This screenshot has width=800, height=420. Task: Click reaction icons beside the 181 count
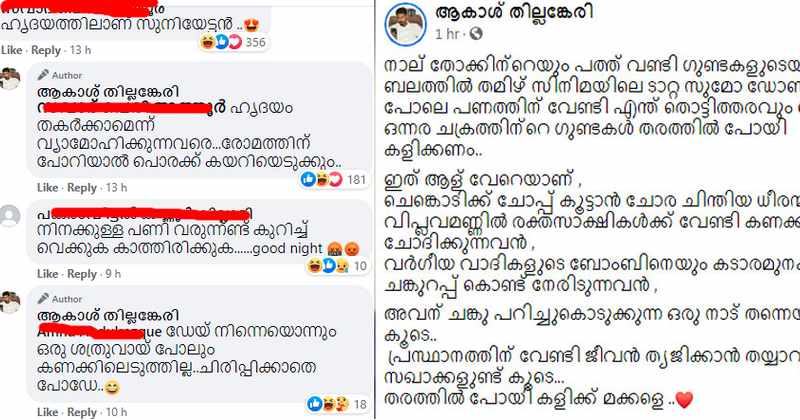321,179
